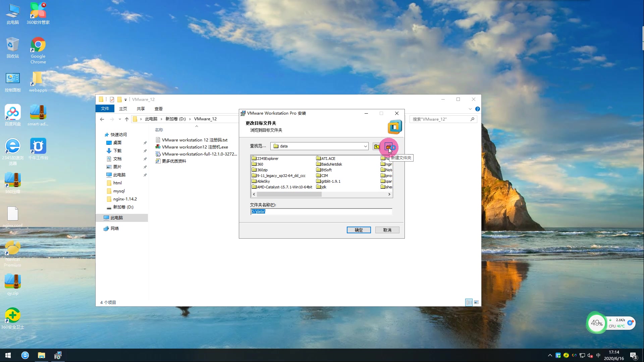Select VMware-workstation-full-12.1.0 installer file
This screenshot has height=362, width=644.
pyautogui.click(x=196, y=154)
